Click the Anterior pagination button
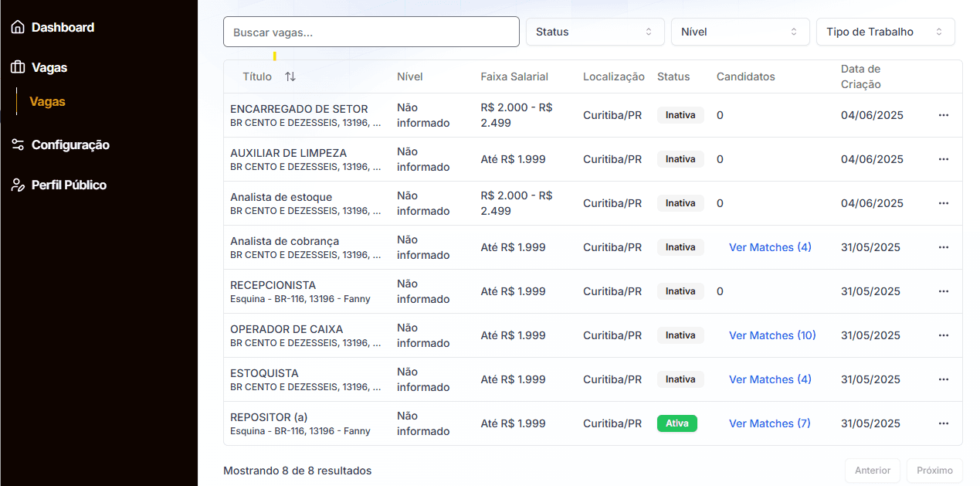This screenshot has width=980, height=486. coord(873,470)
